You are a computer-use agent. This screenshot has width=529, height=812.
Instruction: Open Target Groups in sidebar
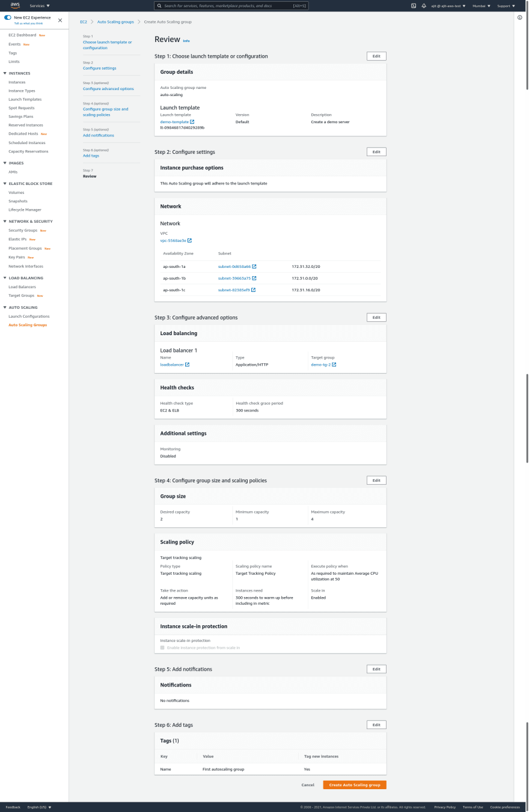coord(22,295)
